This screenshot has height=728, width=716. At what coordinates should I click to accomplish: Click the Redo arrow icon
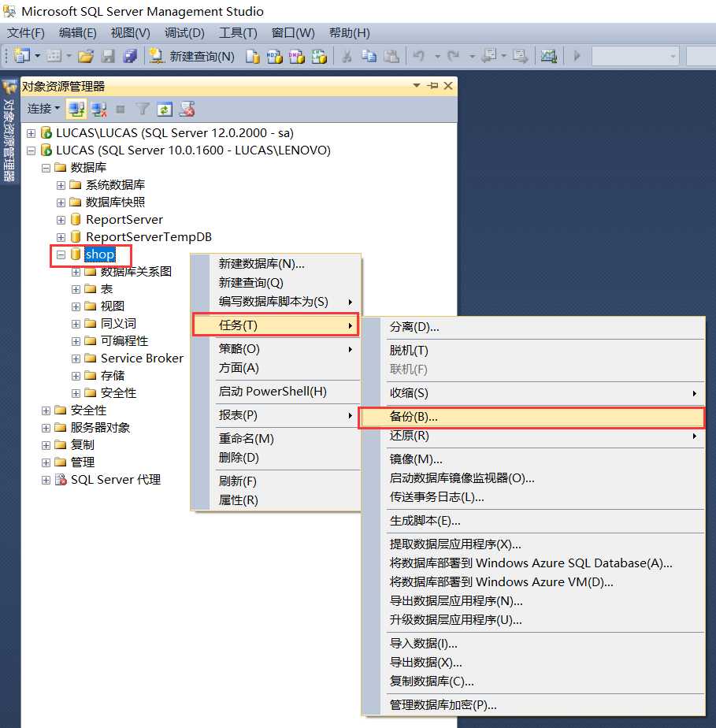click(x=454, y=56)
